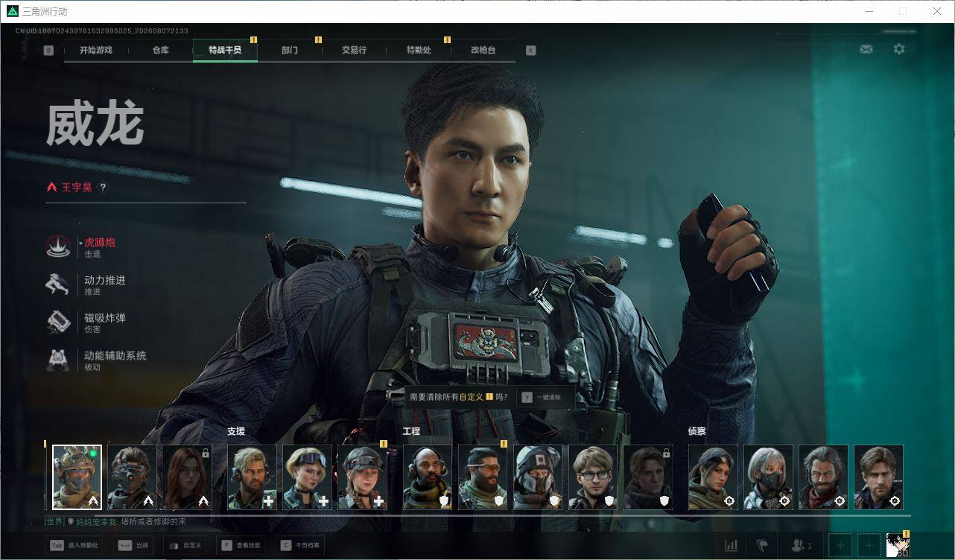Select the locked 工程 operator
955x560 pixels.
648,477
